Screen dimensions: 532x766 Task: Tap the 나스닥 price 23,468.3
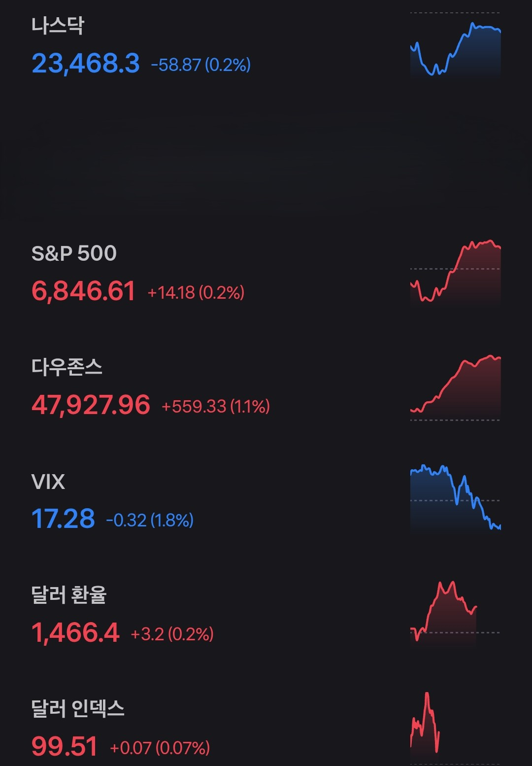click(86, 64)
